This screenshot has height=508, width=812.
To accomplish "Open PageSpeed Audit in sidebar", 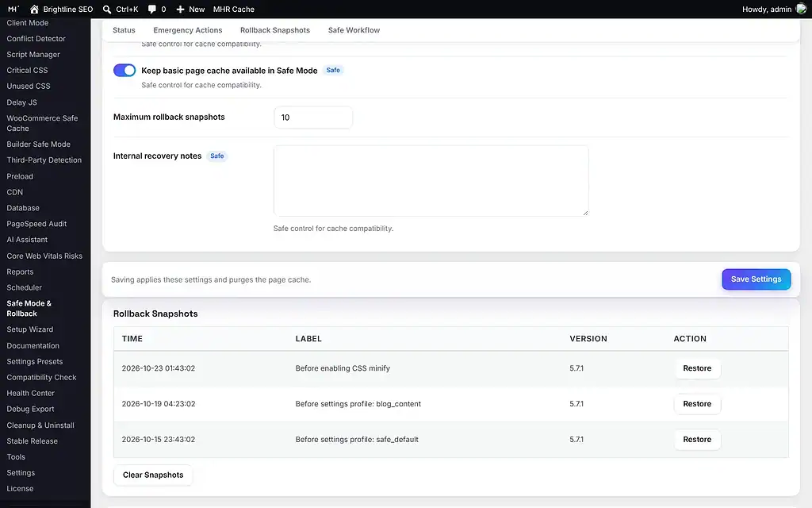I will click(x=36, y=223).
